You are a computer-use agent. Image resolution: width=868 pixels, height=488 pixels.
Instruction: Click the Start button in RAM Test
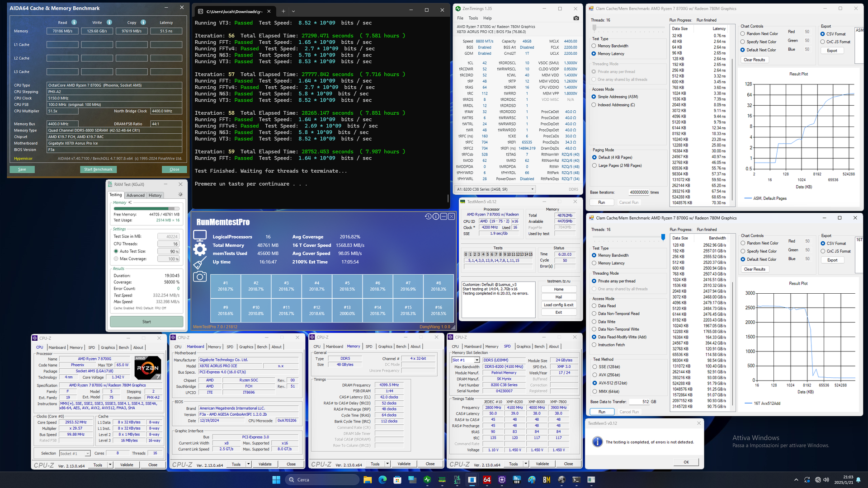click(x=146, y=322)
